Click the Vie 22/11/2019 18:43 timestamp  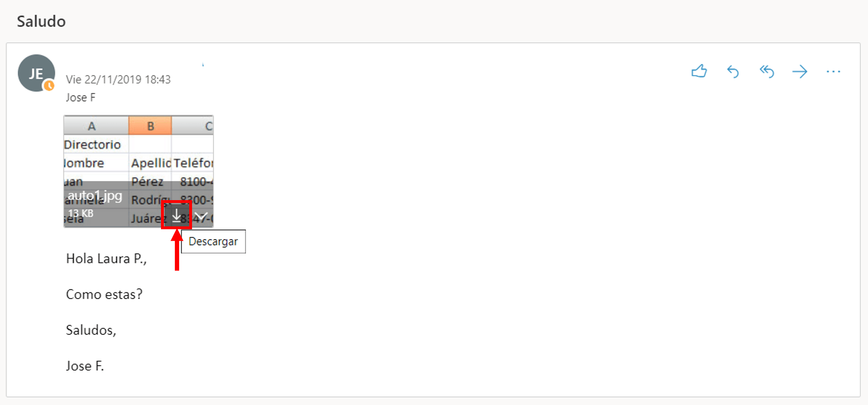(118, 79)
